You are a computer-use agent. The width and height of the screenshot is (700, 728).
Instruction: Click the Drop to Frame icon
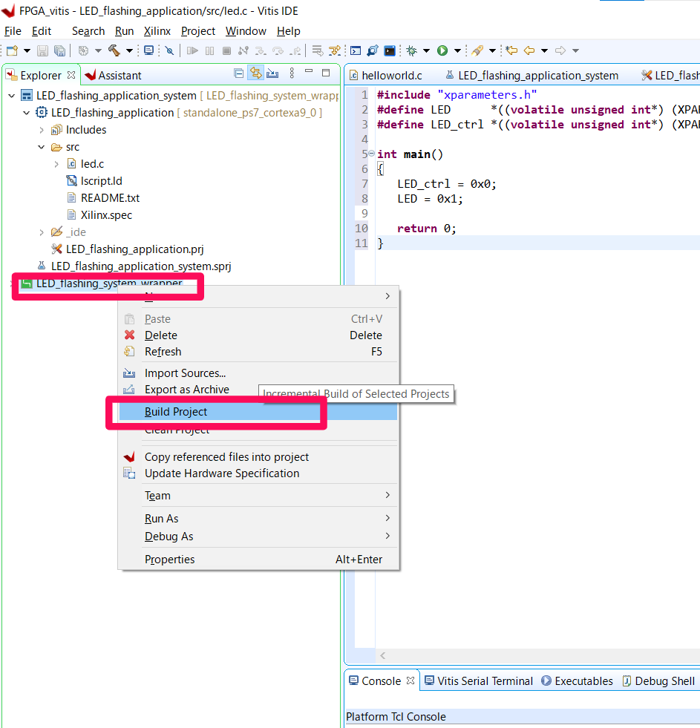318,50
